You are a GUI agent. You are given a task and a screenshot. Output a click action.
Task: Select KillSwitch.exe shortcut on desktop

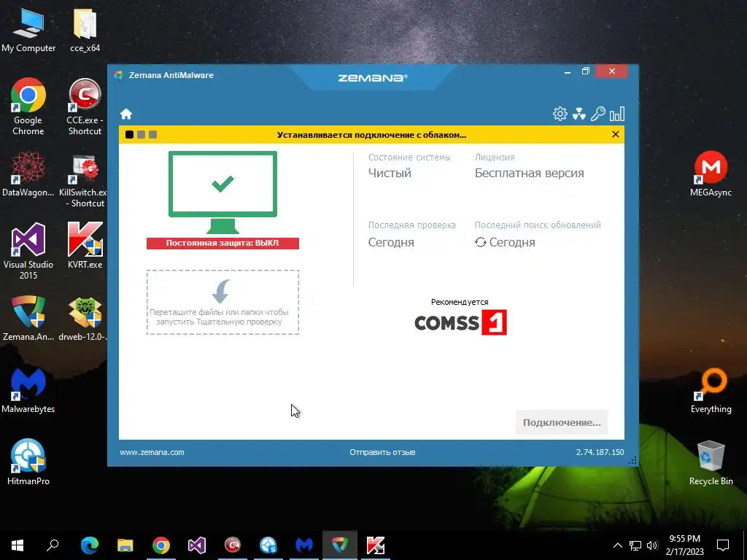pyautogui.click(x=83, y=181)
